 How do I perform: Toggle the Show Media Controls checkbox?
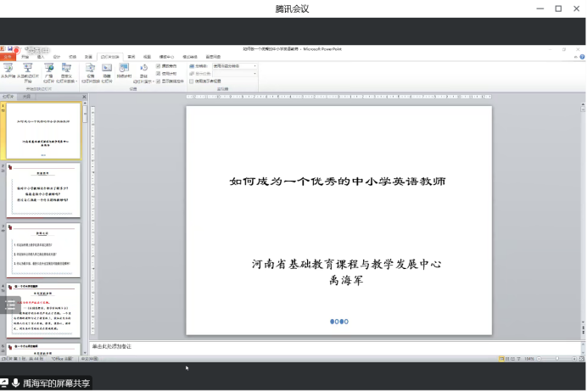pos(159,81)
